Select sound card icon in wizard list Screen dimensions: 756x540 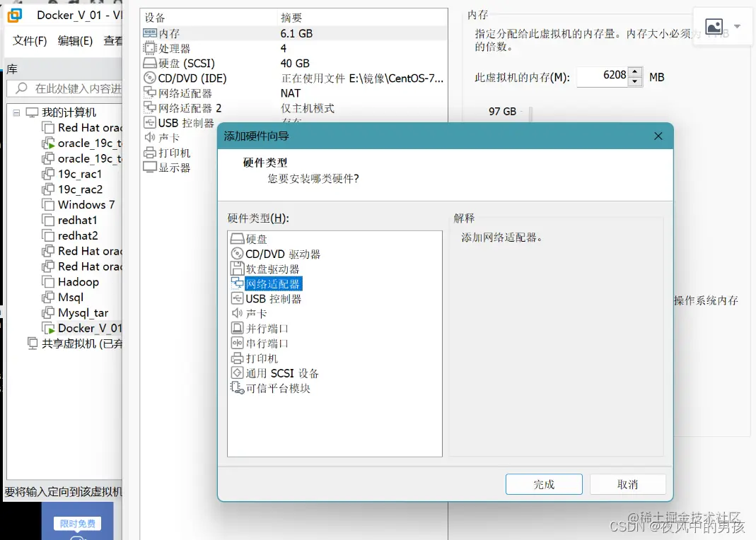[x=237, y=313]
